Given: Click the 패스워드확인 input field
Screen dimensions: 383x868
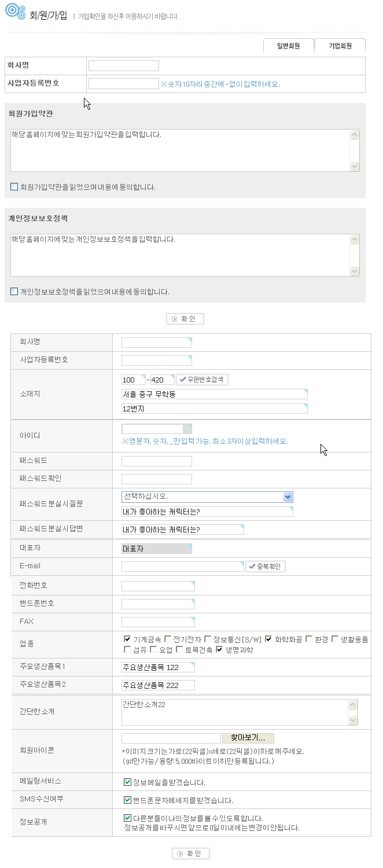Looking at the screenshot, I should tap(156, 479).
